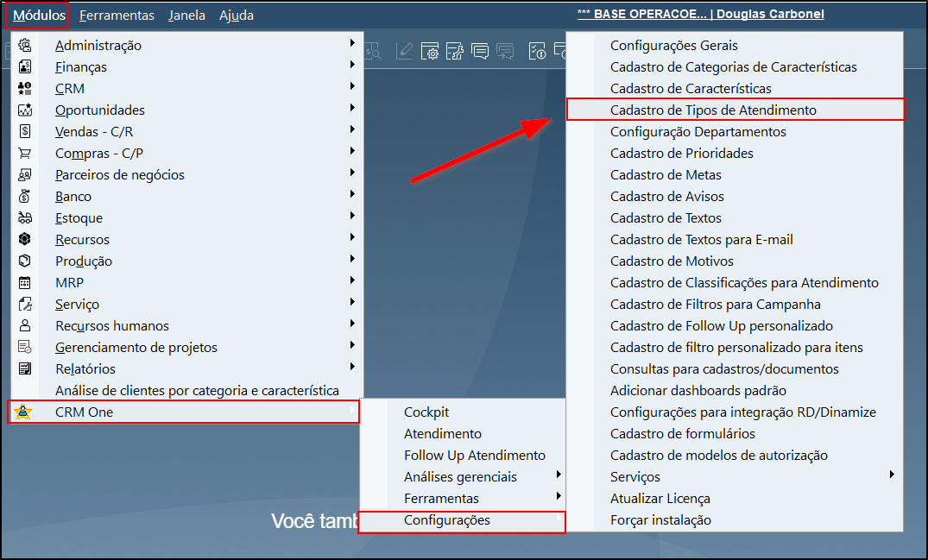Expand the Análises gerenciais submenu arrow
The width and height of the screenshot is (928, 560).
tap(559, 475)
